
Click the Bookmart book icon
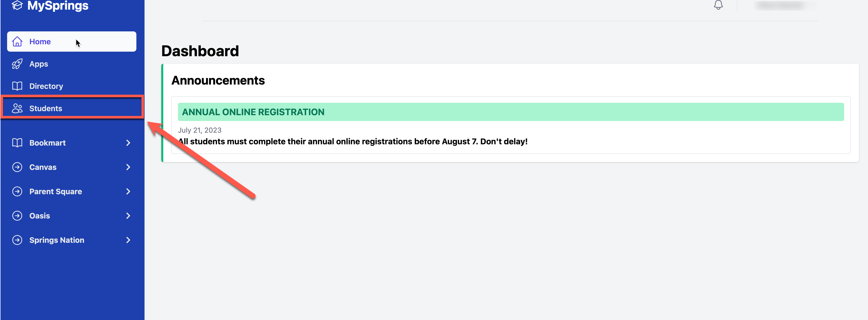[17, 143]
